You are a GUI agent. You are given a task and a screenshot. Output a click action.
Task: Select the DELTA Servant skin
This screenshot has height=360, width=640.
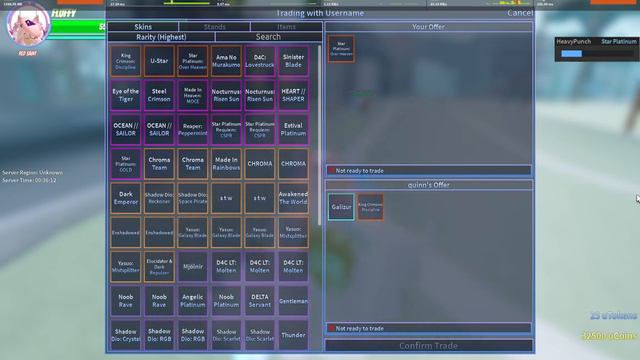[x=260, y=301]
